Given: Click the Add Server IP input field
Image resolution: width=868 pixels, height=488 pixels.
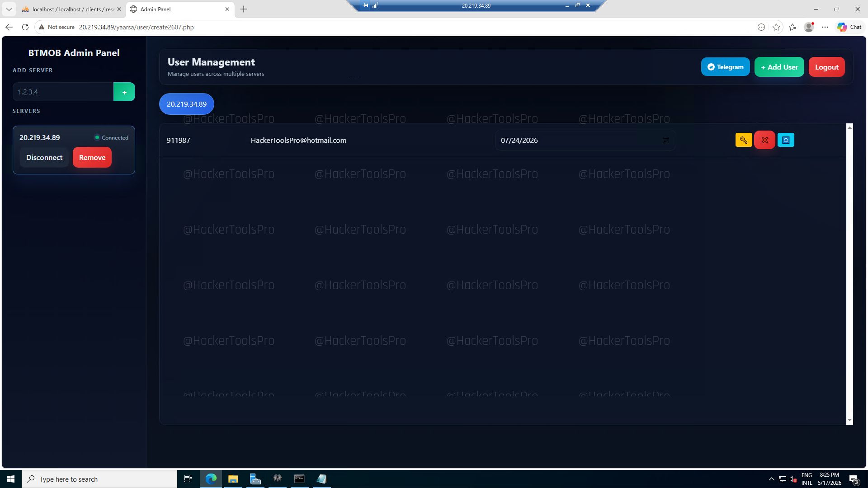Looking at the screenshot, I should click(x=63, y=92).
